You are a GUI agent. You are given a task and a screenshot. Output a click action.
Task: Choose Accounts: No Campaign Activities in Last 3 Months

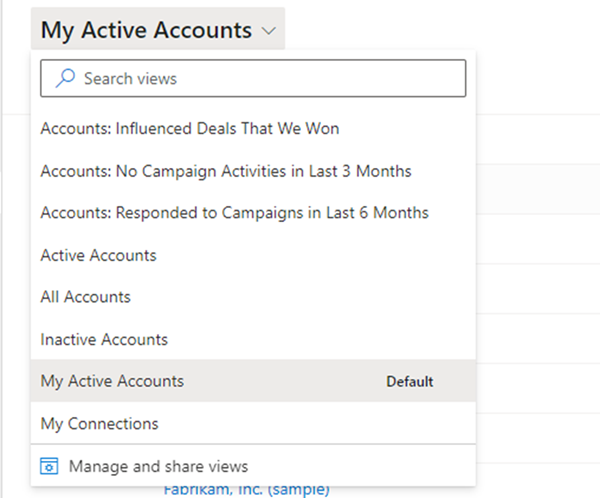225,171
